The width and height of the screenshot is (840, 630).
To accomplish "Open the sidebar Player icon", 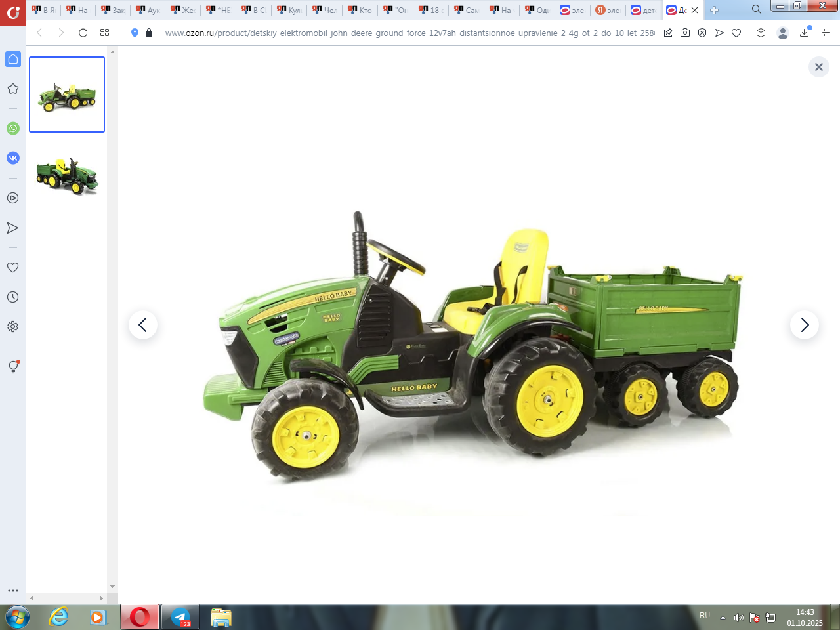I will [x=13, y=198].
